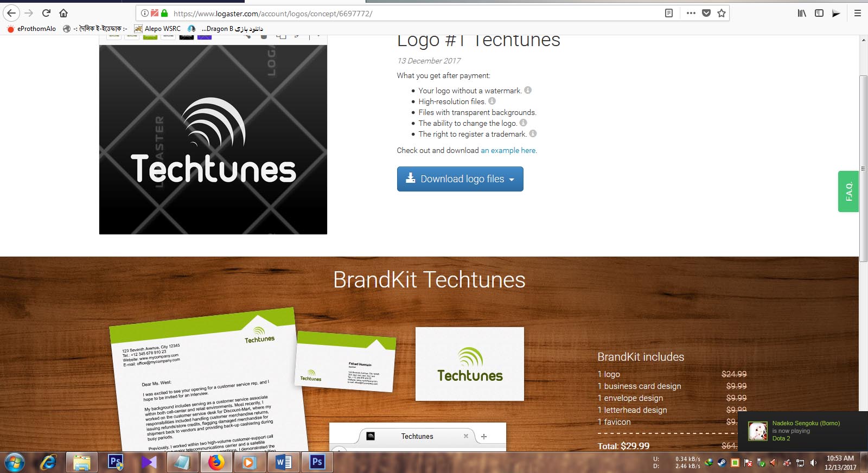Click the struck-through $24.99 logo price
Image resolution: width=868 pixels, height=473 pixels.
734,374
